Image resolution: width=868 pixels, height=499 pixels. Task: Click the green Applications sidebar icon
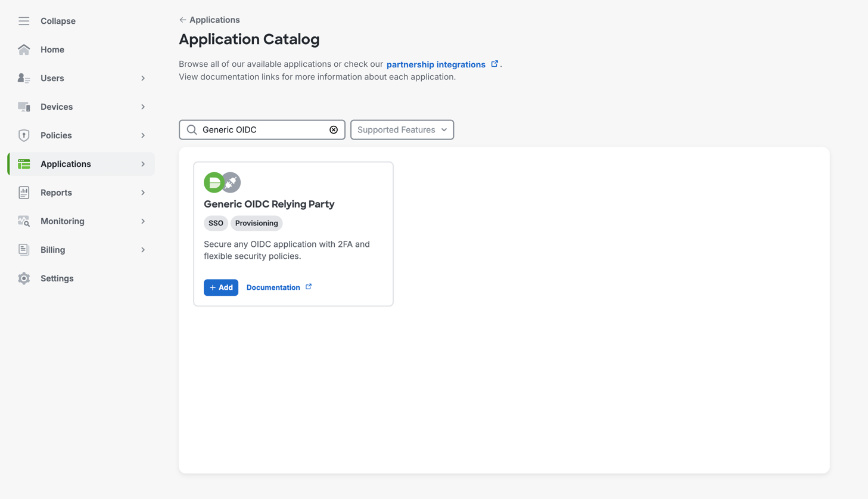coord(24,164)
